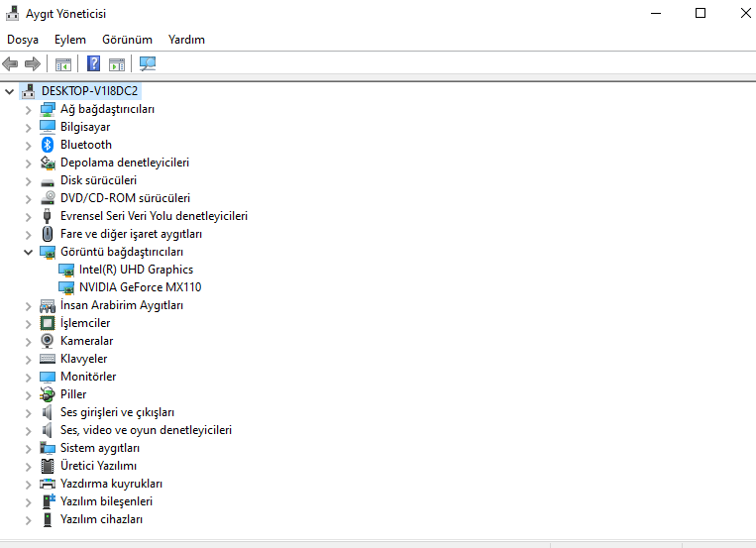Select the DVD/CD-ROM sürücüleri label
The width and height of the screenshot is (756, 548).
point(126,198)
